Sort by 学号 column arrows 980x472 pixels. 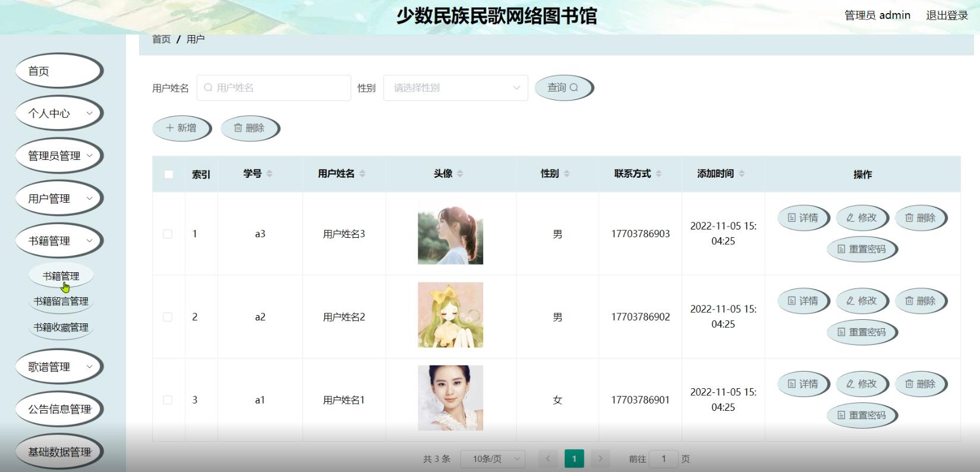click(x=269, y=174)
